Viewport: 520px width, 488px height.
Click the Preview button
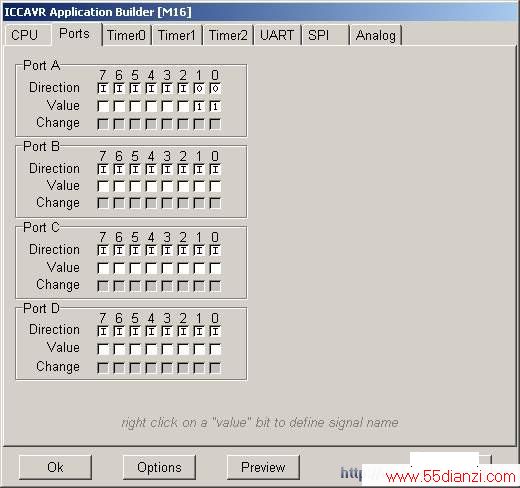coord(263,467)
